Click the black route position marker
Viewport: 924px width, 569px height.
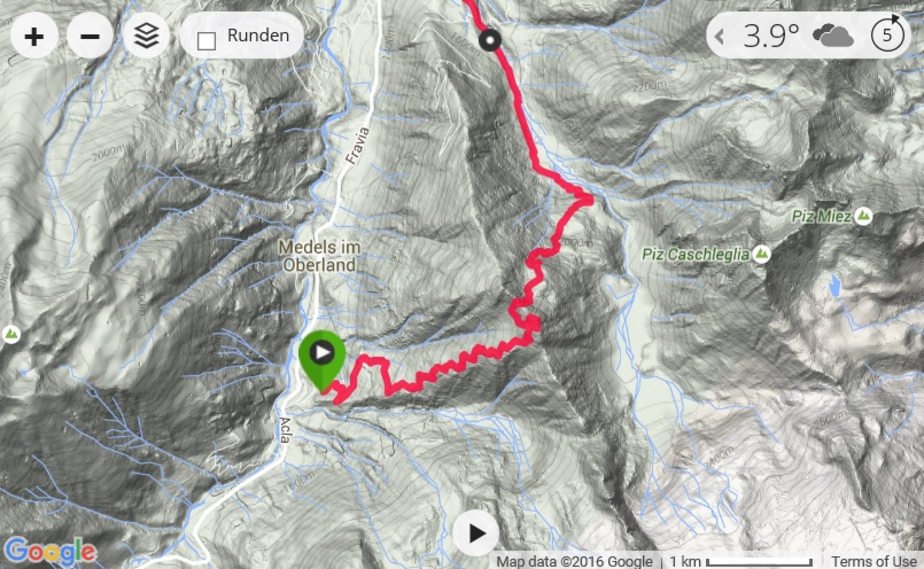pos(490,40)
